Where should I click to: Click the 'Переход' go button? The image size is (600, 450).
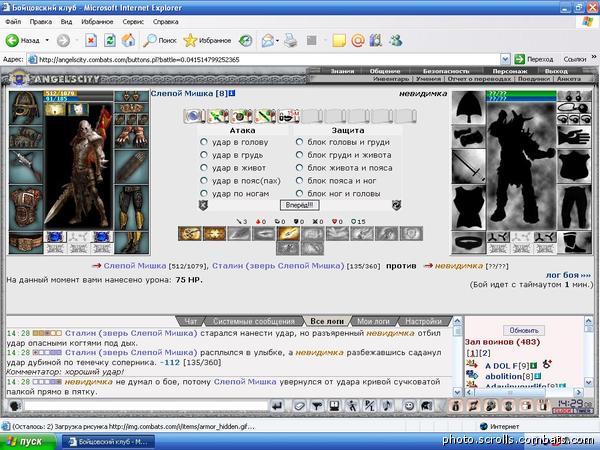[535, 59]
